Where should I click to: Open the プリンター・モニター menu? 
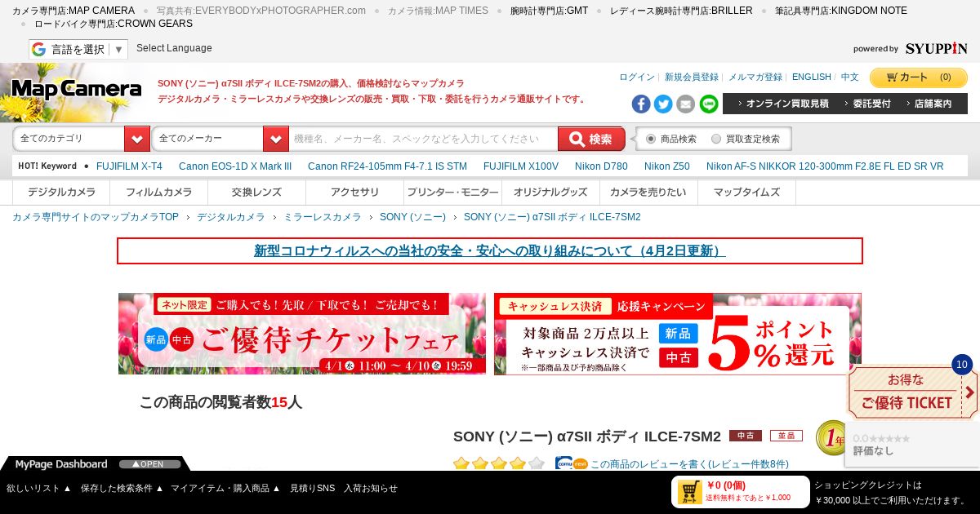(453, 193)
